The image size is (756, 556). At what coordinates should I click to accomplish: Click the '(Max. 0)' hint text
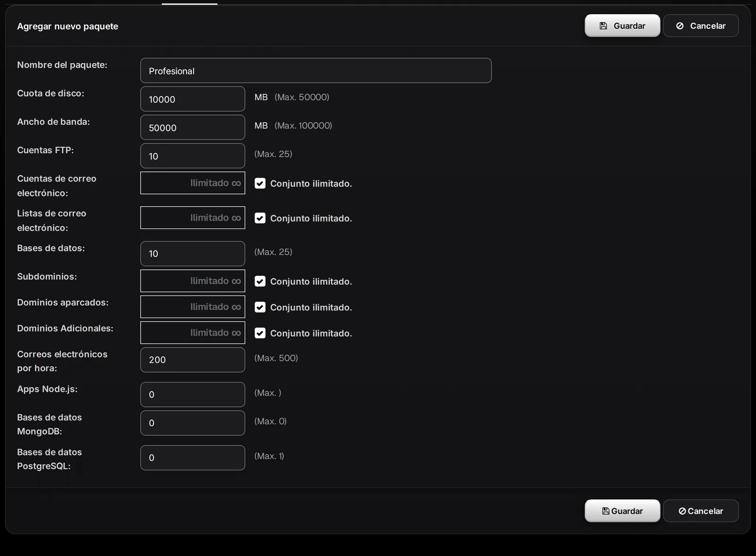point(270,421)
